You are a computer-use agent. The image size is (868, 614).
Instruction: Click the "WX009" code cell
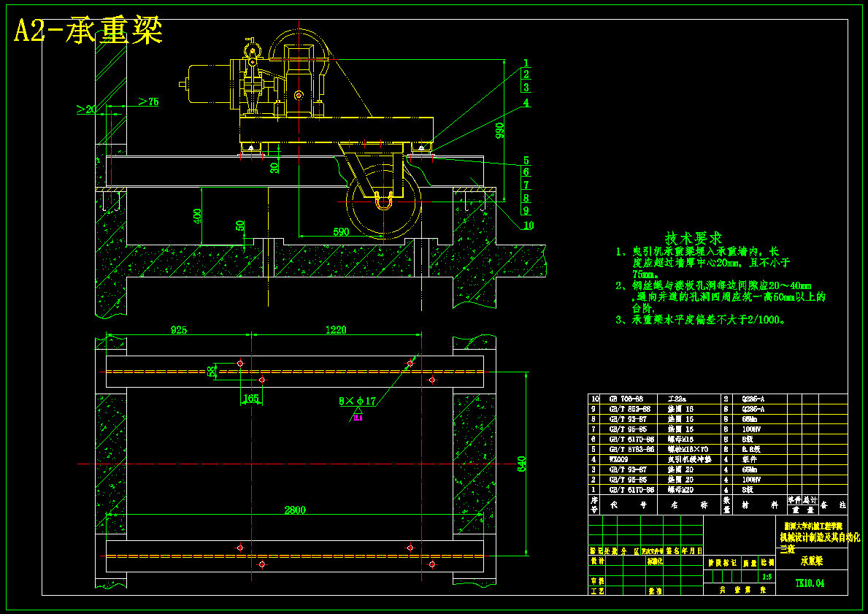point(618,459)
